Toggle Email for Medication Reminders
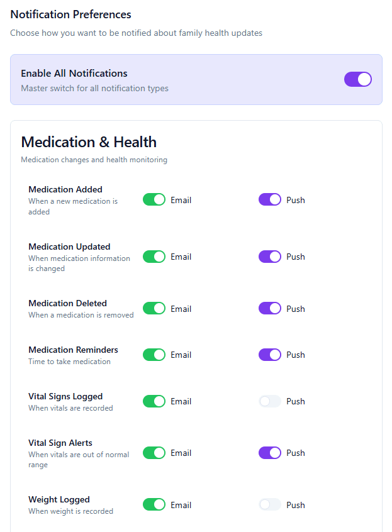This screenshot has width=392, height=532. coord(154,355)
